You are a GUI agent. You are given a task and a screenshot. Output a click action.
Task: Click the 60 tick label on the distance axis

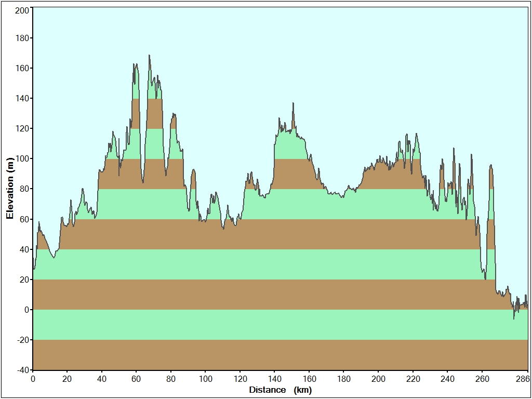(x=136, y=379)
